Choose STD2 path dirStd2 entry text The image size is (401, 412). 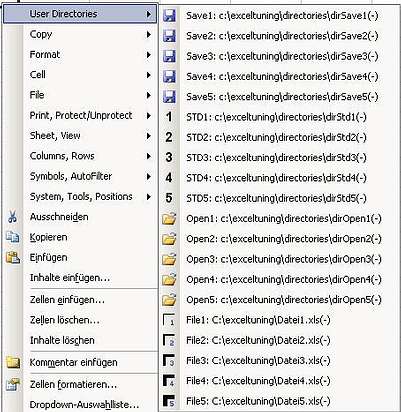pos(276,137)
